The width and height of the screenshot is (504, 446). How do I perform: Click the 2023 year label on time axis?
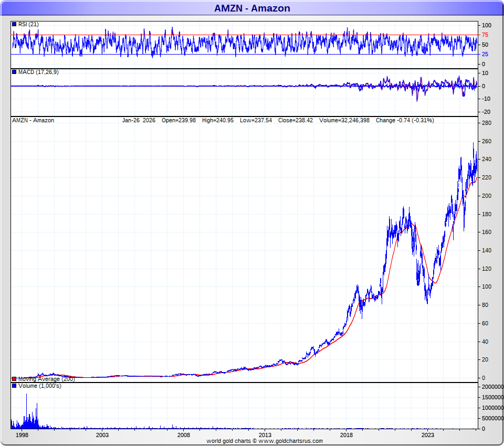[428, 435]
